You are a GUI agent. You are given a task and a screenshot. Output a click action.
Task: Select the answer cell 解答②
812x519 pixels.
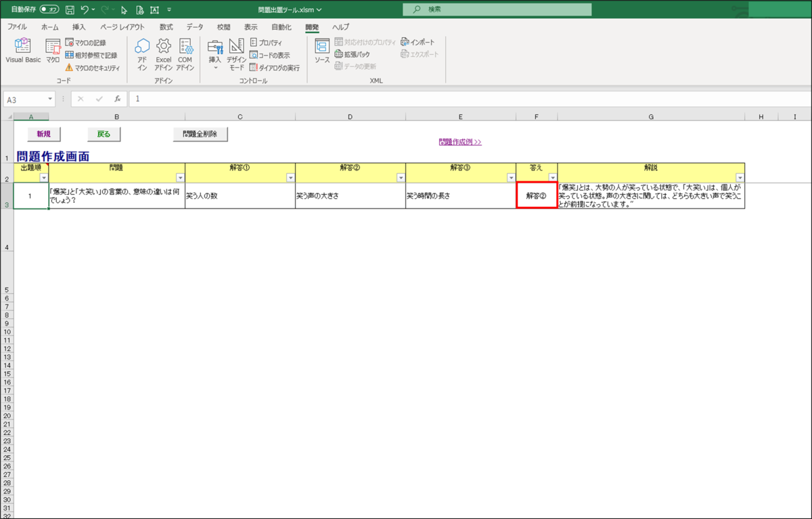[x=537, y=196]
